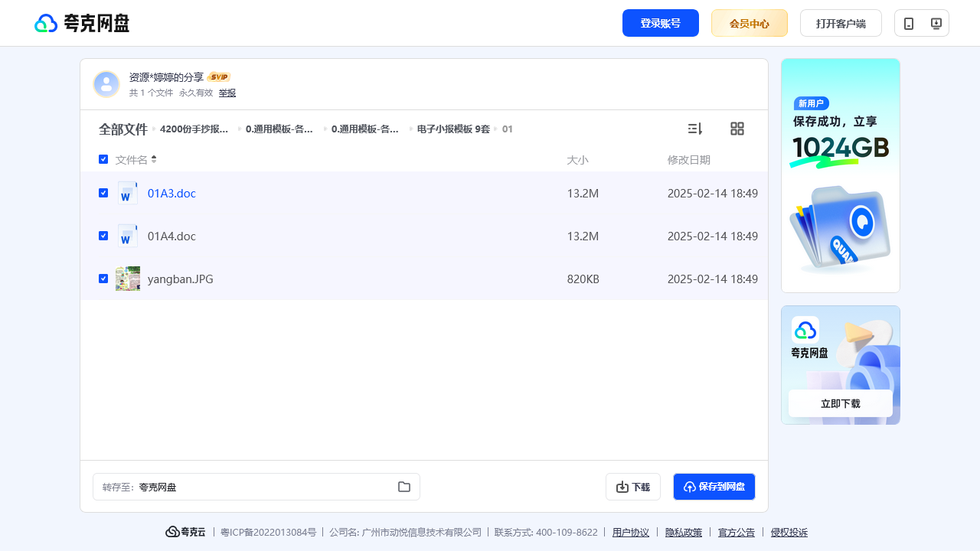980x551 pixels.
Task: Click the 下载 download button
Action: pos(633,487)
